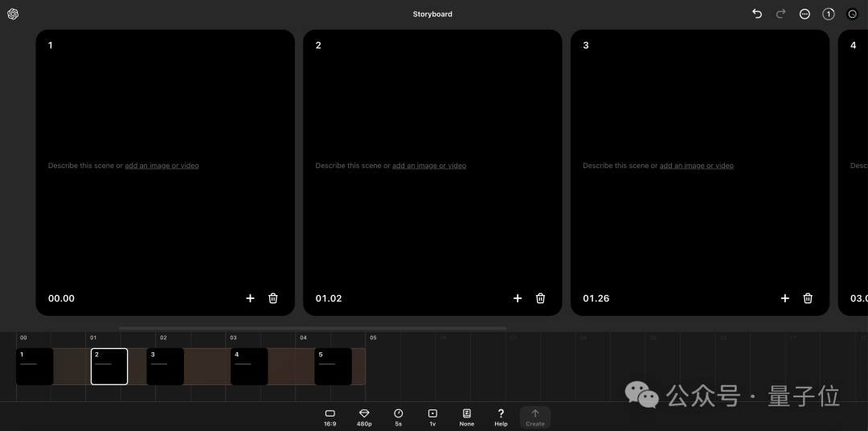Open the three-dot more options menu

[805, 14]
